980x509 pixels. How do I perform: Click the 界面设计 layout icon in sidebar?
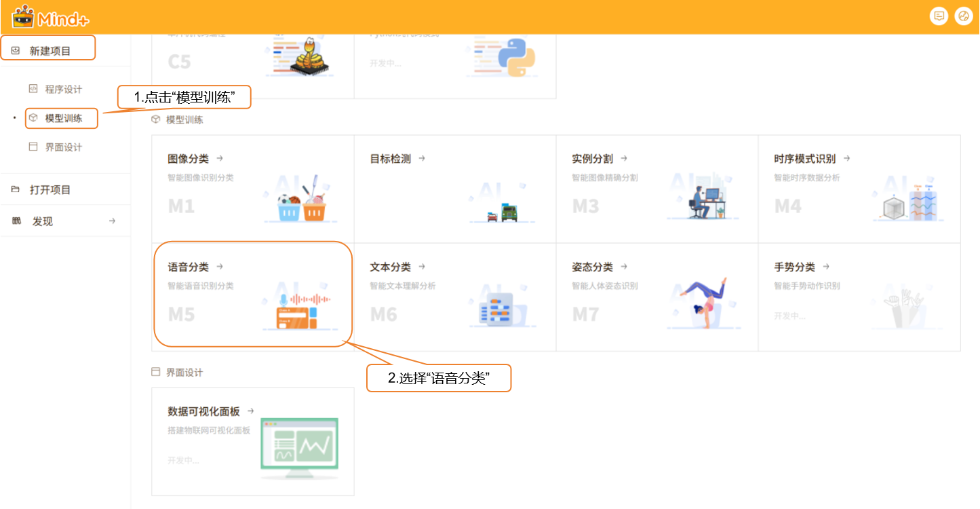[33, 147]
